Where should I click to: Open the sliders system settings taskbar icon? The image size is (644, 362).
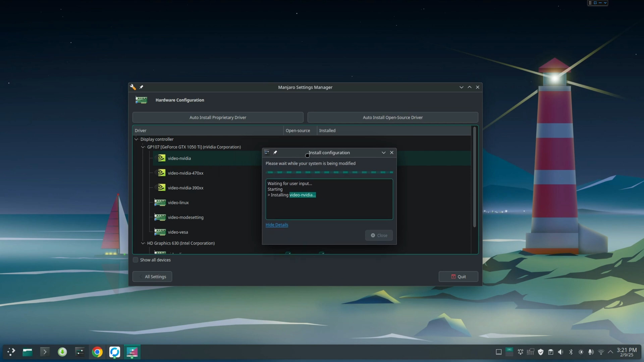[x=80, y=352]
